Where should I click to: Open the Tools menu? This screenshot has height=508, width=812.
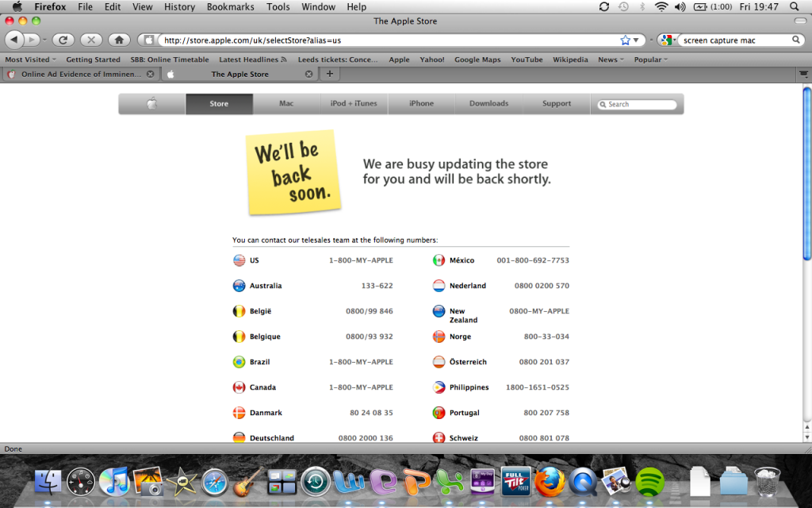[x=278, y=6]
